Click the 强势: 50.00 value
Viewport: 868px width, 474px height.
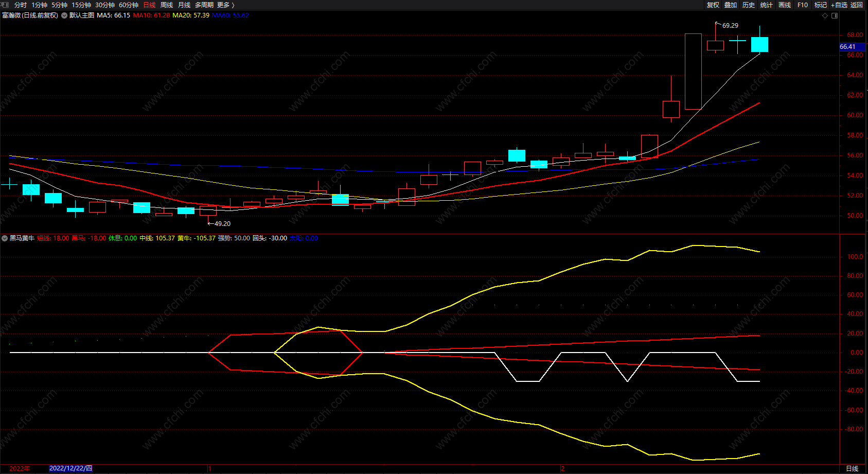[x=234, y=238]
